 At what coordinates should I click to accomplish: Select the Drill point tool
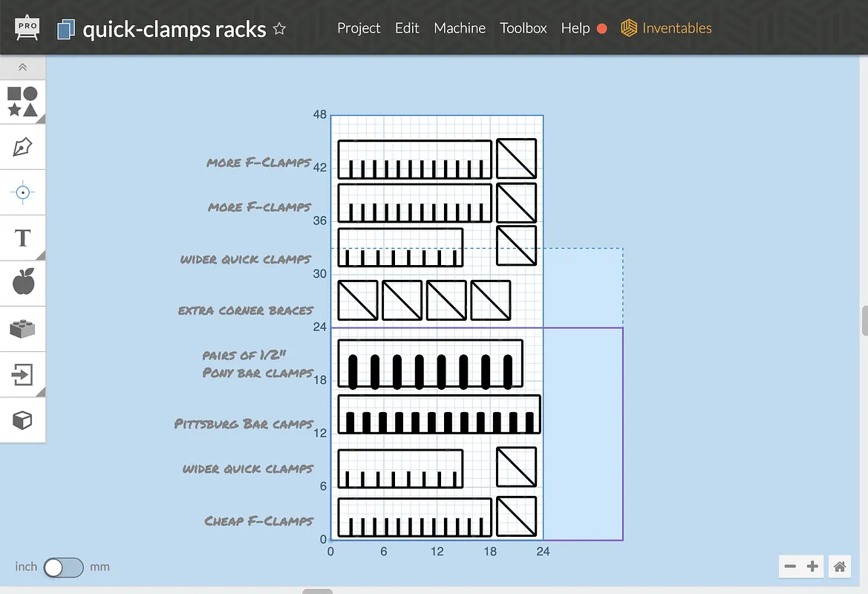pyautogui.click(x=23, y=192)
